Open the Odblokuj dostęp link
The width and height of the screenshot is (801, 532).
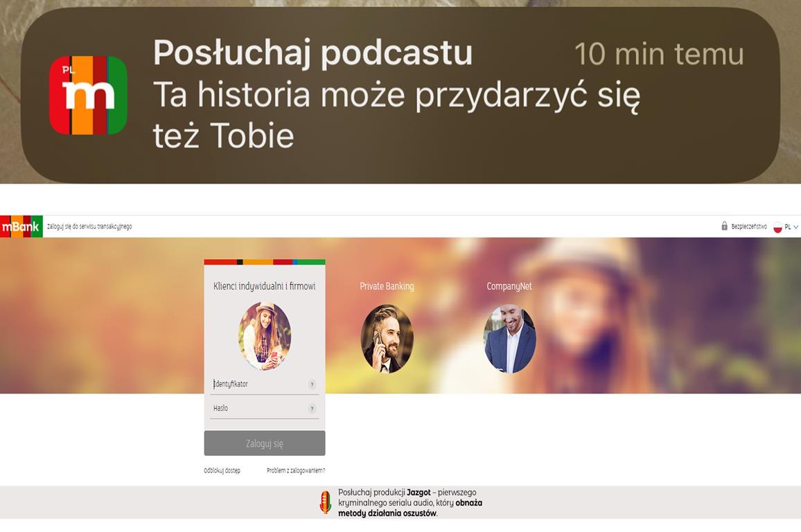[x=222, y=471]
